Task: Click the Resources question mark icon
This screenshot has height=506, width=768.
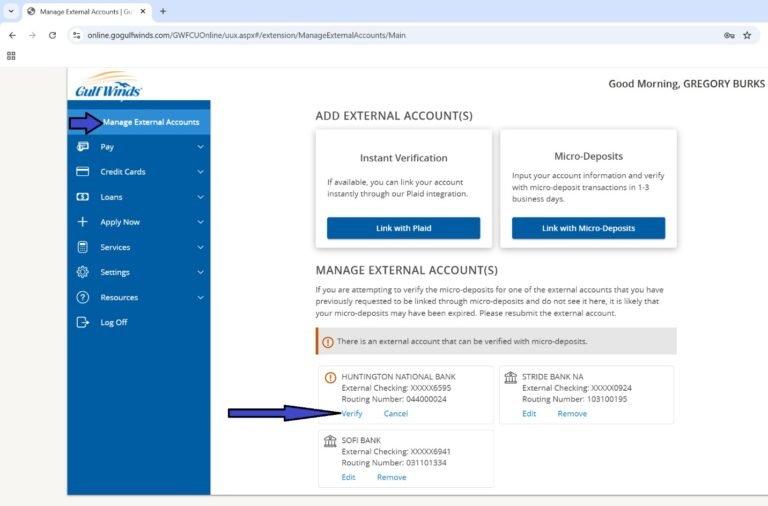Action: [x=83, y=297]
